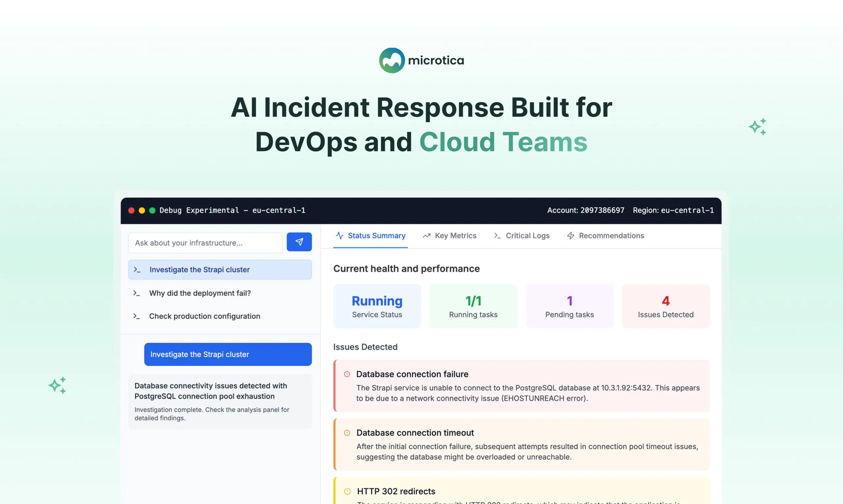
Task: Click the Ask about your infrastructure input field
Action: click(x=205, y=242)
